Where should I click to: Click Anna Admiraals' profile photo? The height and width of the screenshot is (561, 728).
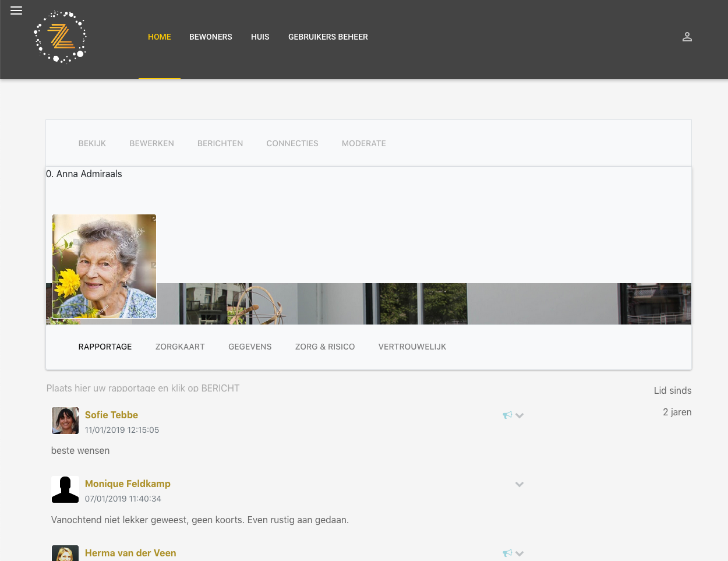104,266
